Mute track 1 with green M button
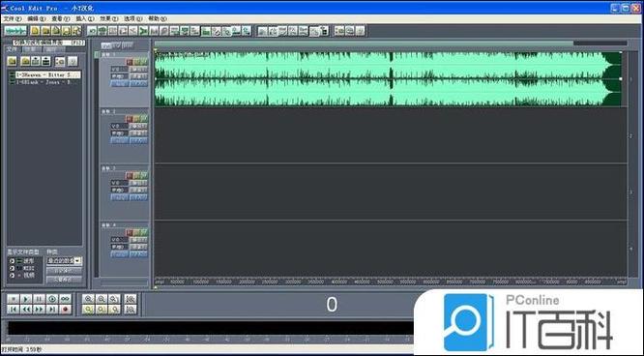Viewport: 644px width, 356px height. pos(144,62)
